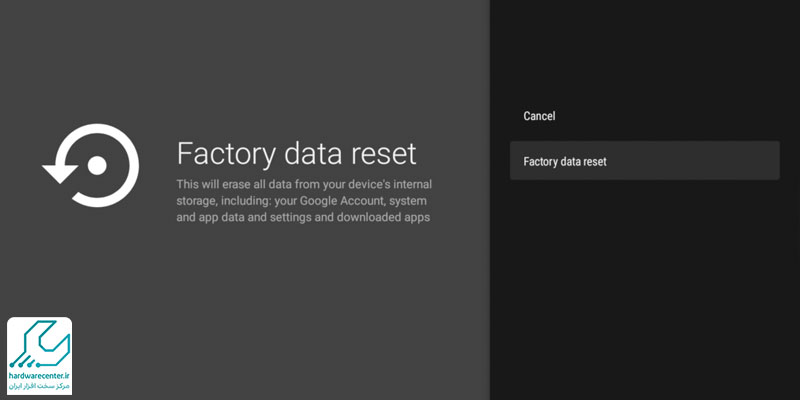Click the Persian caption beneath the logo
This screenshot has height=400, width=800.
39,386
